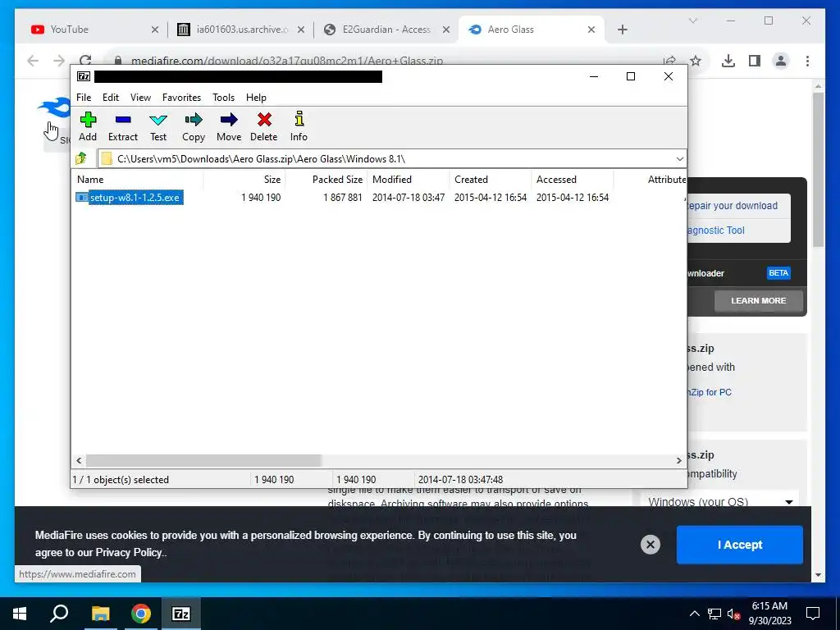This screenshot has width=840, height=630.
Task: Click the setup-w8.1-1.2.5.exe file icon
Action: click(x=81, y=198)
